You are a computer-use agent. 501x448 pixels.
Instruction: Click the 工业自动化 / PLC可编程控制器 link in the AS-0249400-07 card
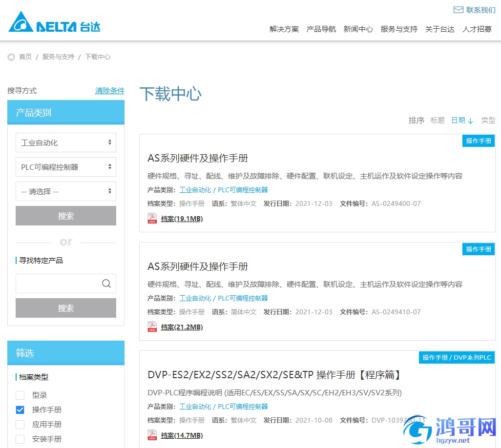pyautogui.click(x=223, y=190)
